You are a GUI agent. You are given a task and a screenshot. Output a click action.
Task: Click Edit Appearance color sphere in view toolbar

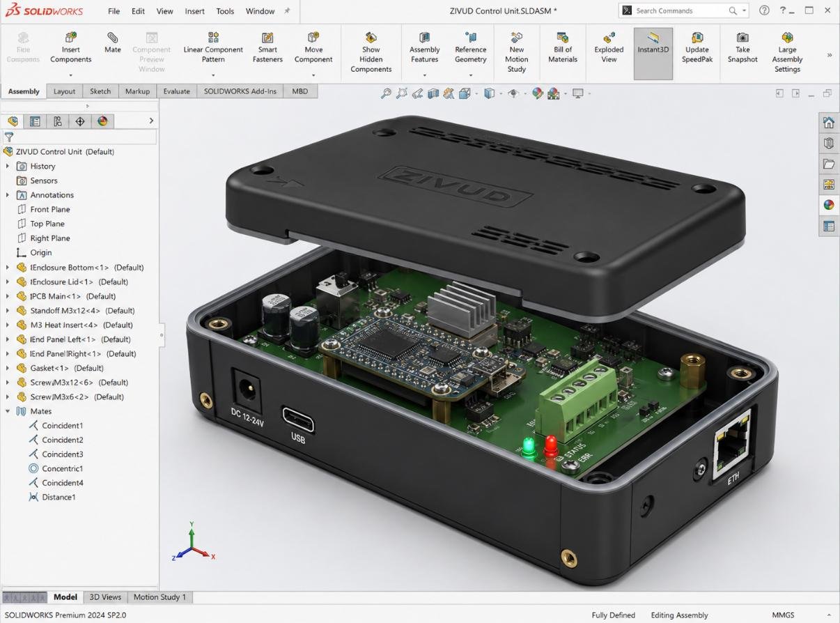click(x=537, y=93)
